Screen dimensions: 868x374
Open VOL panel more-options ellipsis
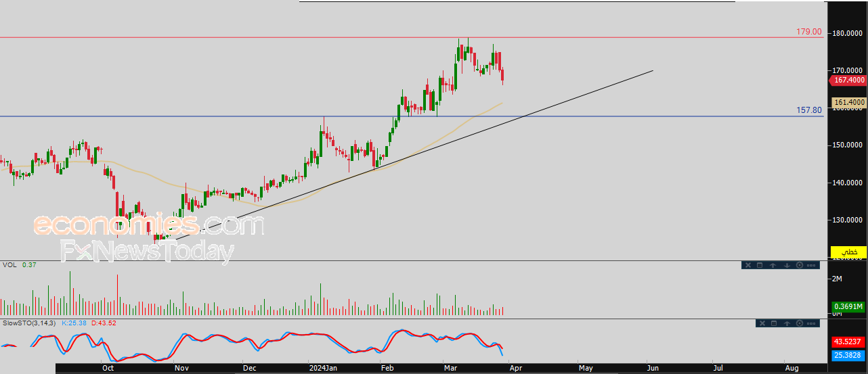point(811,265)
